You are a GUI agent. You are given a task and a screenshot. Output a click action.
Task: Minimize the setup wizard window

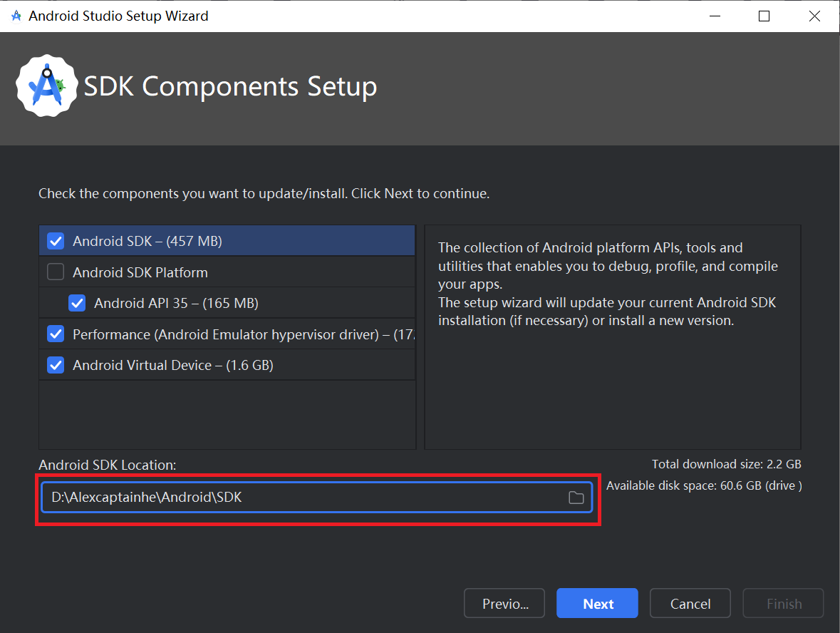(x=715, y=16)
